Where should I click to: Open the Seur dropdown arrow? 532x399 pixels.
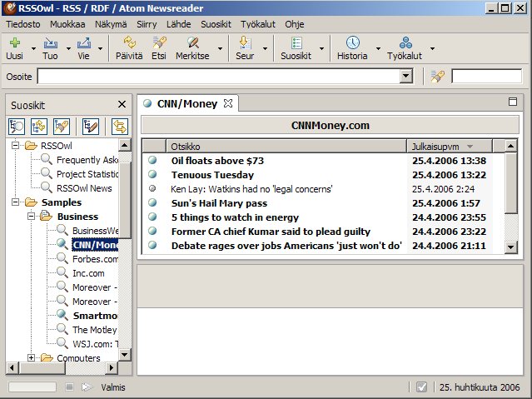265,49
